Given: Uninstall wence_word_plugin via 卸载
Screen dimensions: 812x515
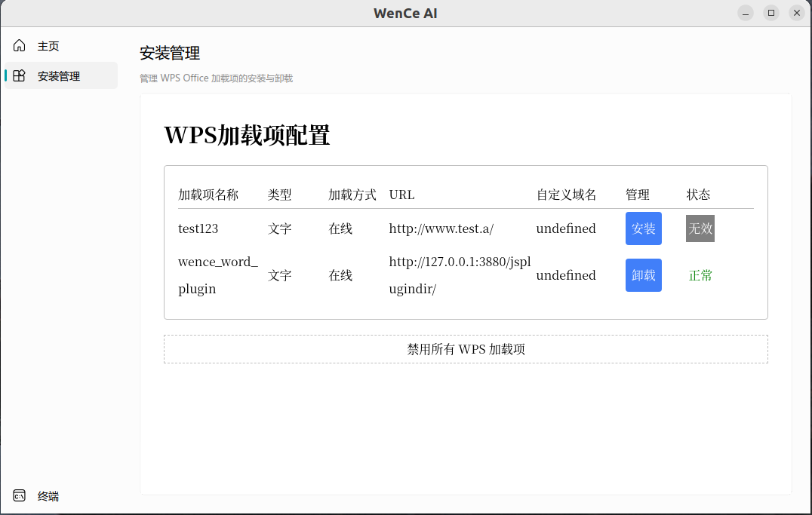Looking at the screenshot, I should point(643,274).
